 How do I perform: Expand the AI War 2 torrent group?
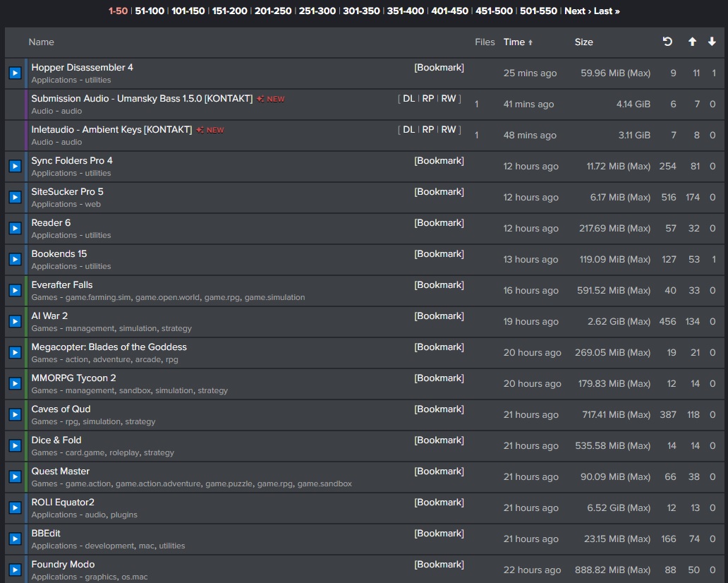tap(15, 321)
